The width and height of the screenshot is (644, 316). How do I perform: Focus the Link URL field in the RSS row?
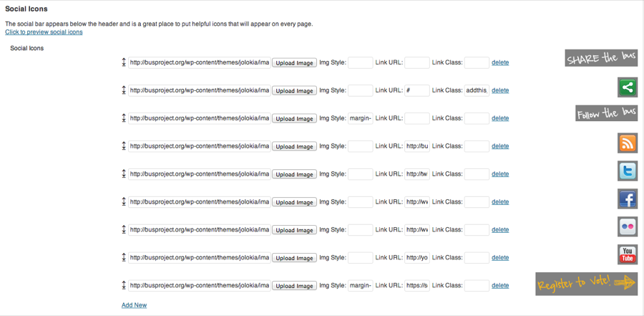pyautogui.click(x=417, y=146)
